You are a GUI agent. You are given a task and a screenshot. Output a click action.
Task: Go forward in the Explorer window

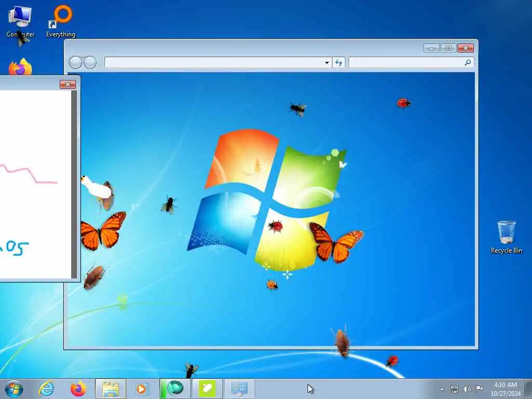click(90, 62)
